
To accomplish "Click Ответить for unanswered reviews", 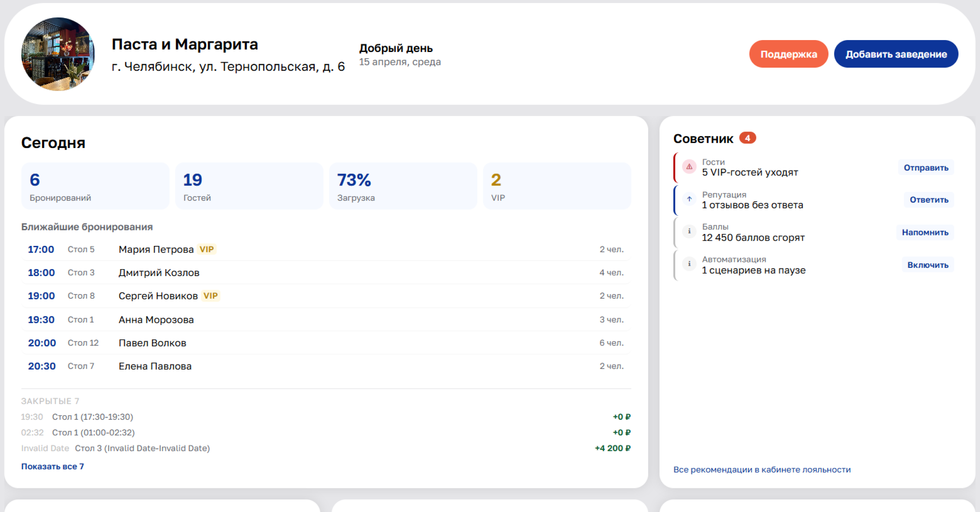I will [x=929, y=200].
